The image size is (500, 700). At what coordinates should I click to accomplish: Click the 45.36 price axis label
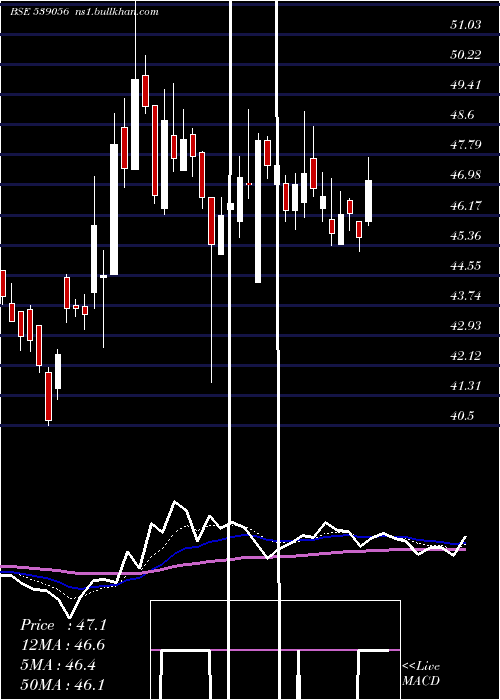[466, 235]
